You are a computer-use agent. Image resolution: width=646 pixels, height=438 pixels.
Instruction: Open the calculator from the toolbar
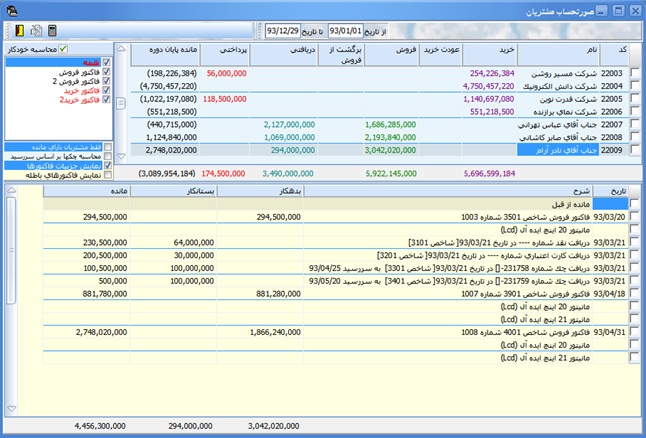click(x=52, y=31)
